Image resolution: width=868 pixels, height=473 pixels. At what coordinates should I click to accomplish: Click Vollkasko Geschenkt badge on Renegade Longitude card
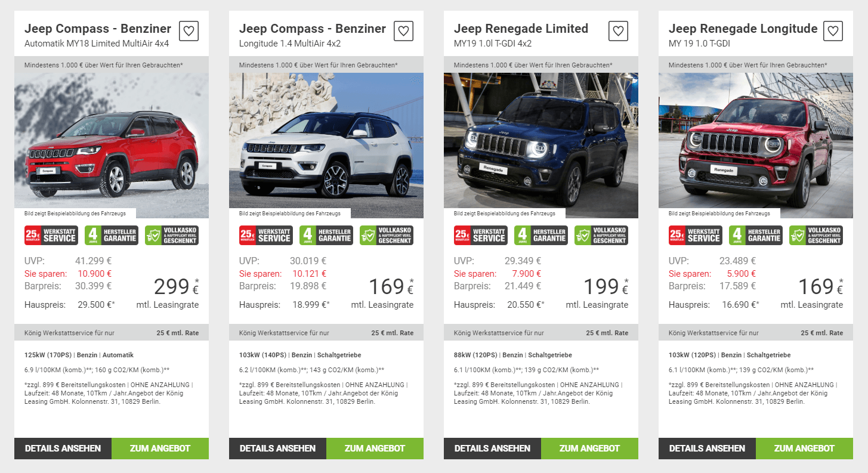(816, 235)
